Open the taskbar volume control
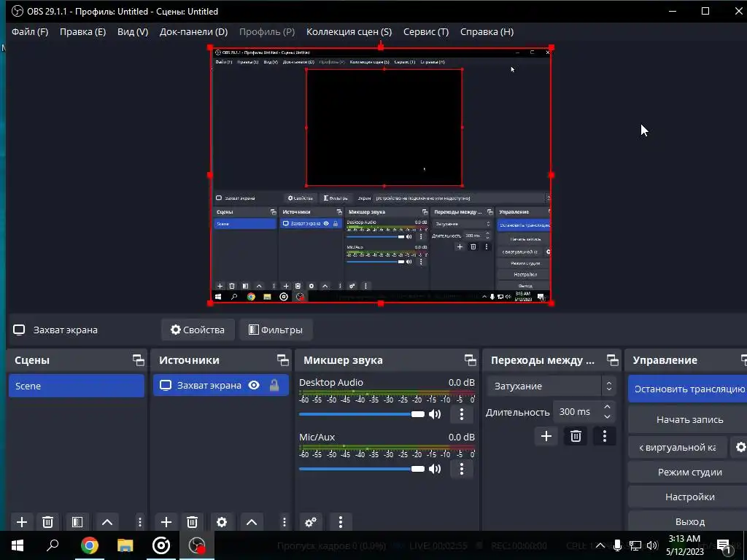This screenshot has width=747, height=560. point(652,545)
